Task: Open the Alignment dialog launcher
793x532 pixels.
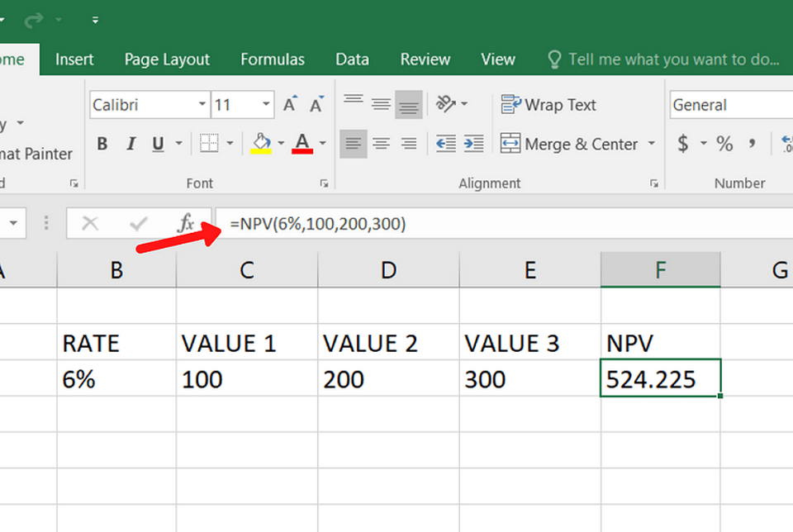Action: coord(654,183)
